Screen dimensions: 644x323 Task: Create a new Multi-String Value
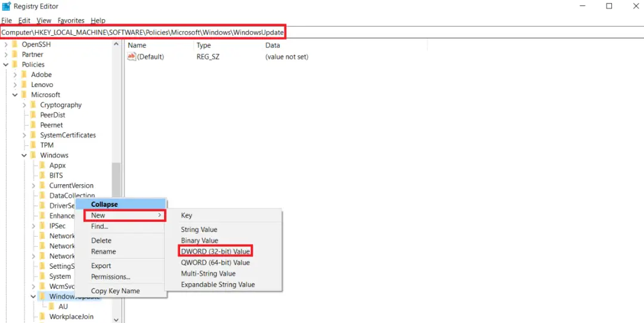pyautogui.click(x=224, y=274)
